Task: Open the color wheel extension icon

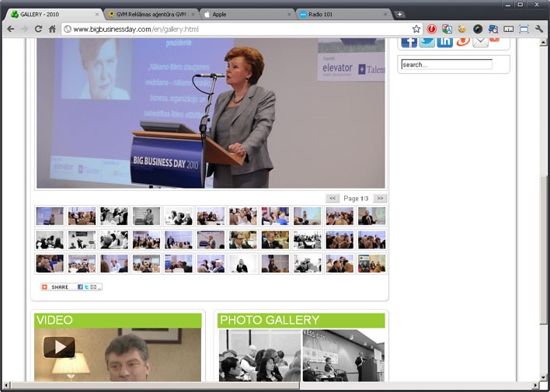Action: click(478, 29)
